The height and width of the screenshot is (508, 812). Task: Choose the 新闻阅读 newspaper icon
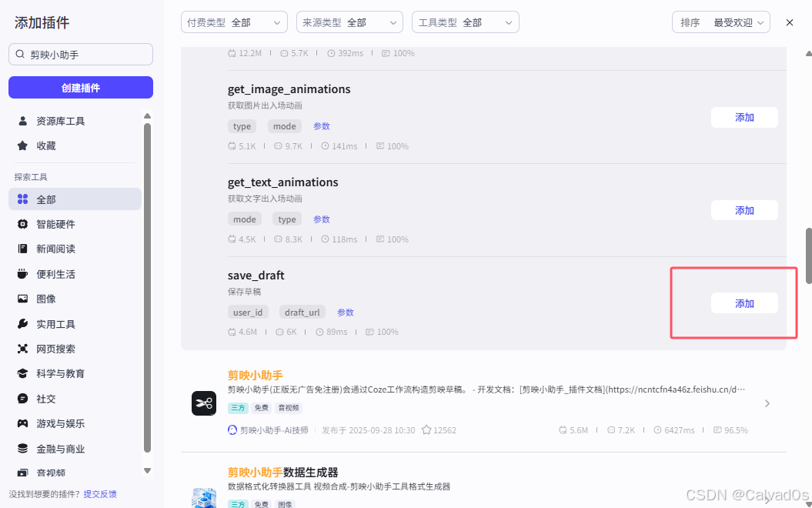tap(23, 249)
